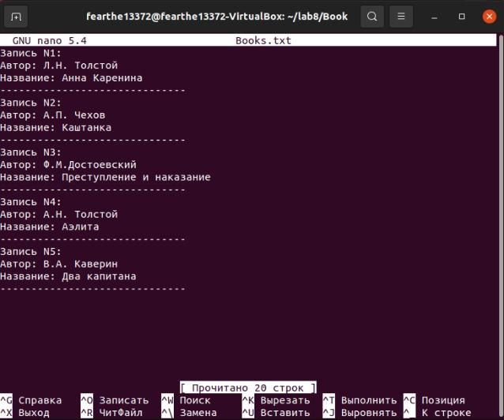This screenshot has height=420, width=504.
Task: Click the ^X Выход shortcut
Action: point(24,413)
